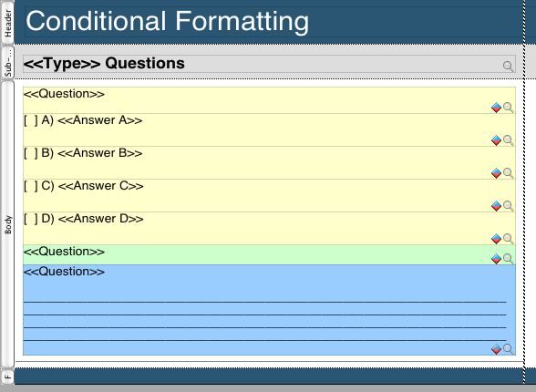The image size is (536, 392).
Task: Click conditional formatting diamond on blue Question field
Action: pos(496,349)
